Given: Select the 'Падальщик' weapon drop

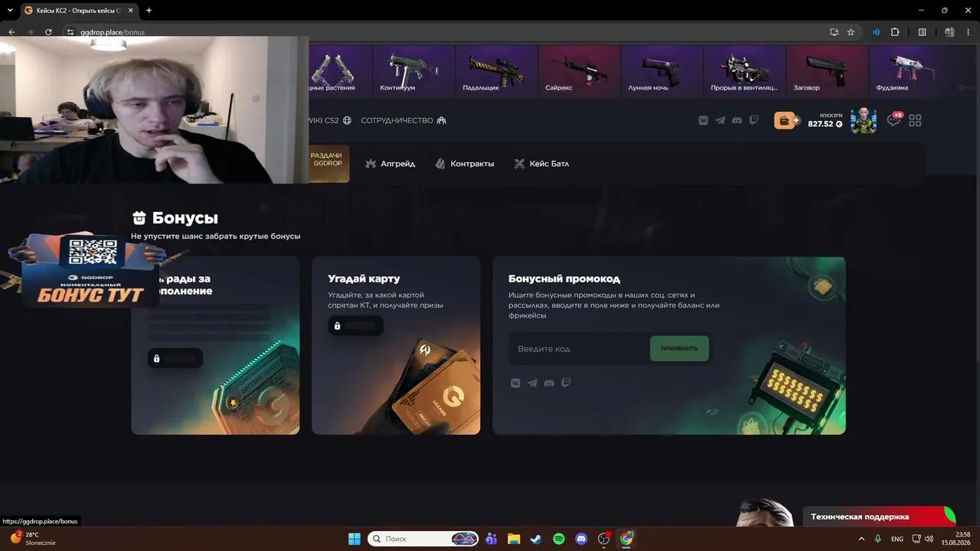Looking at the screenshot, I should pos(496,72).
